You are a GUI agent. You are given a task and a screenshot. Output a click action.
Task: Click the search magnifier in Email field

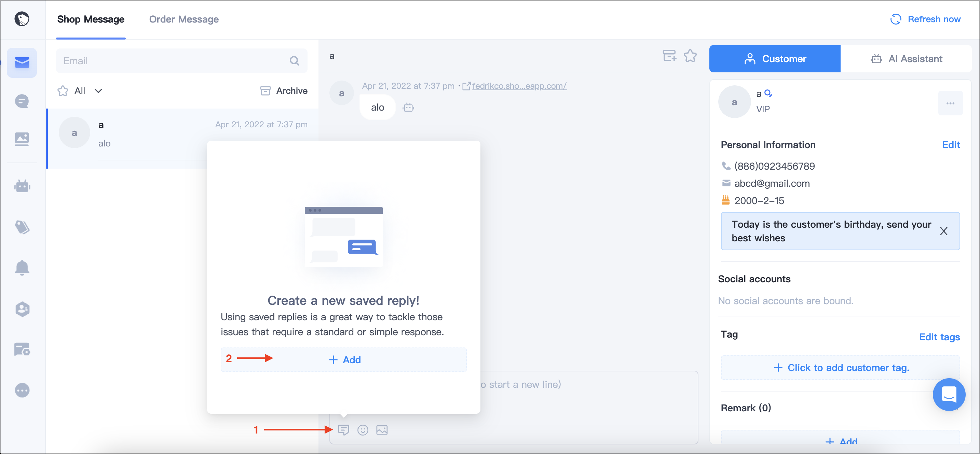295,61
